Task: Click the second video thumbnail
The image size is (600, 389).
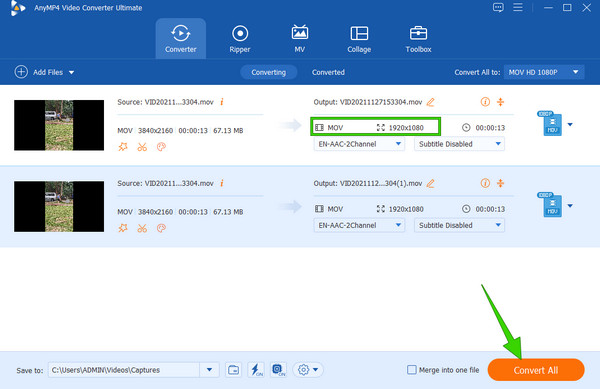Action: [59, 207]
